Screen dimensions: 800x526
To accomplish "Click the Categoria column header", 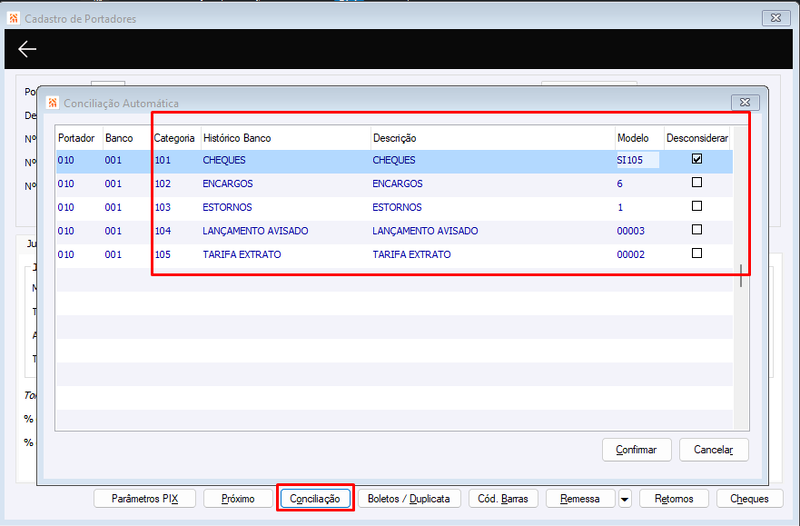I will (176, 138).
